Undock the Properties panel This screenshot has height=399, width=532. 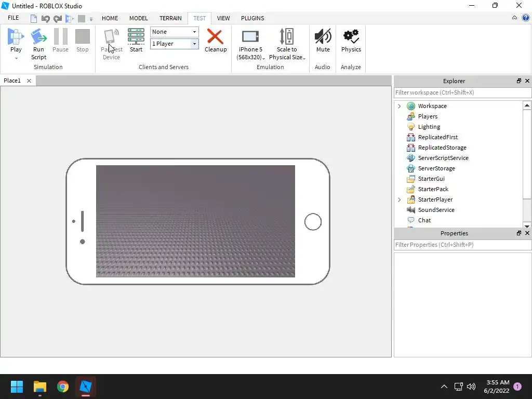(519, 233)
